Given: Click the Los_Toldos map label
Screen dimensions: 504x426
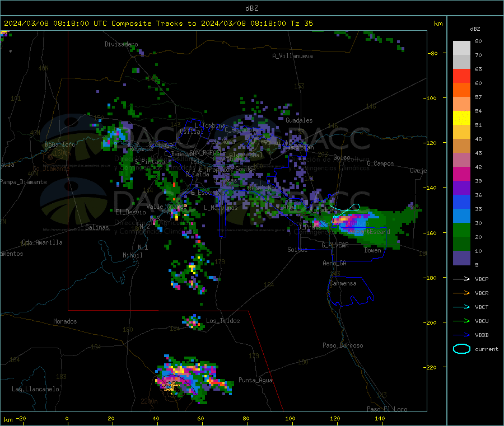Looking at the screenshot, I should click(x=223, y=321).
